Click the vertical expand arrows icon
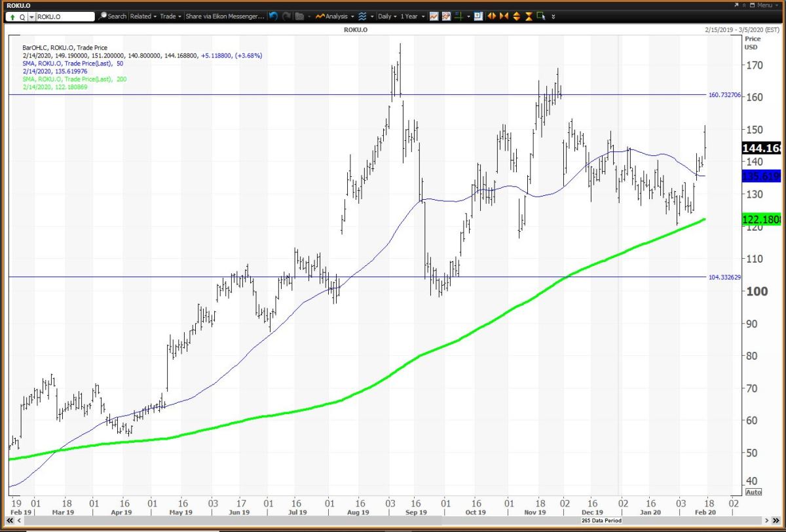This screenshot has height=532, width=786. [x=516, y=16]
